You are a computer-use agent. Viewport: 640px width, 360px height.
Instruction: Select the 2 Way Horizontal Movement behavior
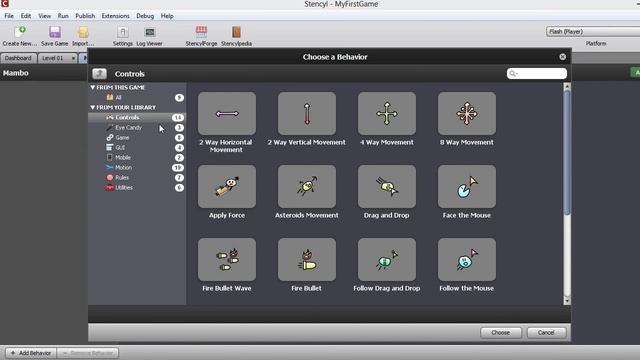(x=227, y=113)
